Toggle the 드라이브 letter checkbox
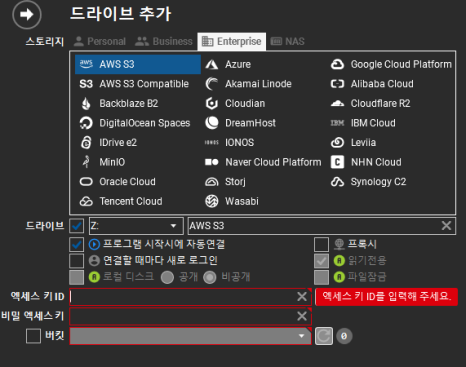Viewport: 466px width, 367px height. pyautogui.click(x=77, y=226)
